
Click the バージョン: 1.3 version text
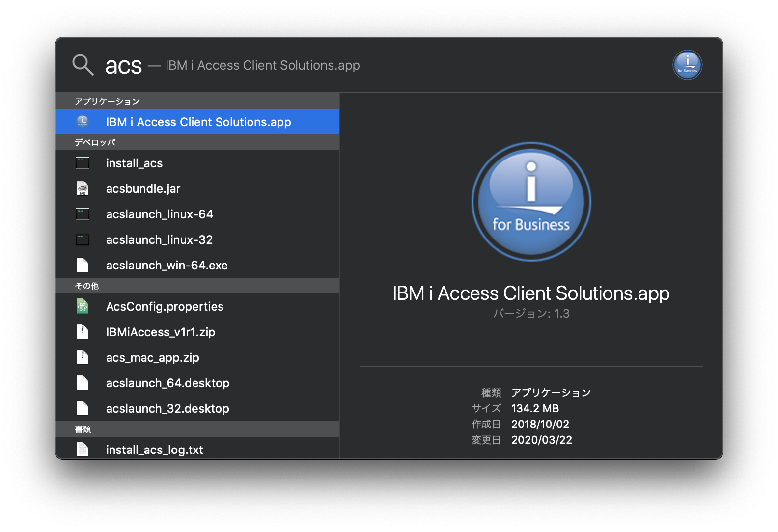click(531, 314)
